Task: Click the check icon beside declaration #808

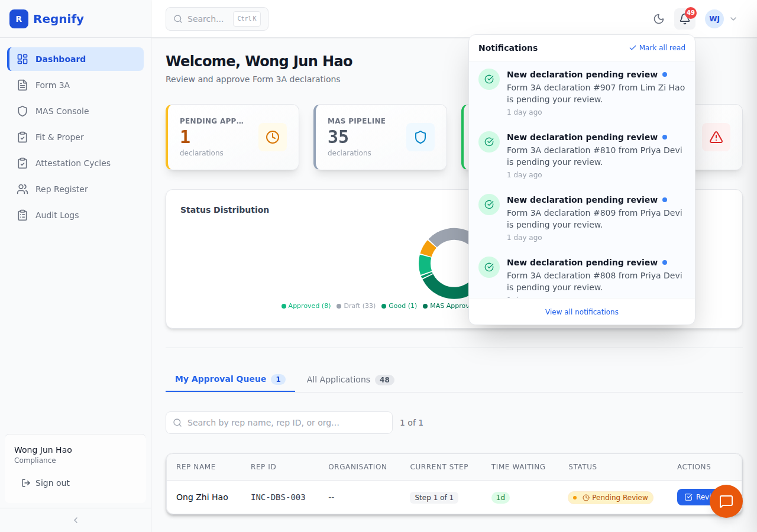Action: point(489,267)
